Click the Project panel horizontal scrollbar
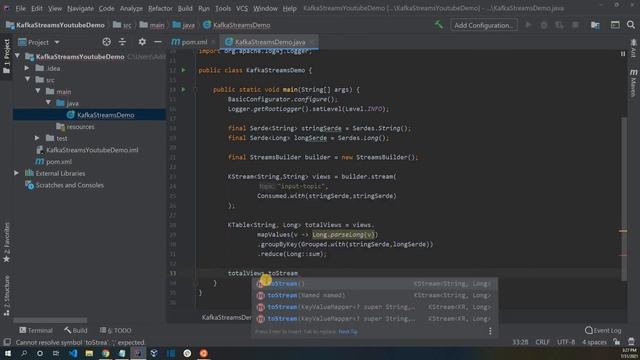Viewport: 640px width, 360px height. 50,320
